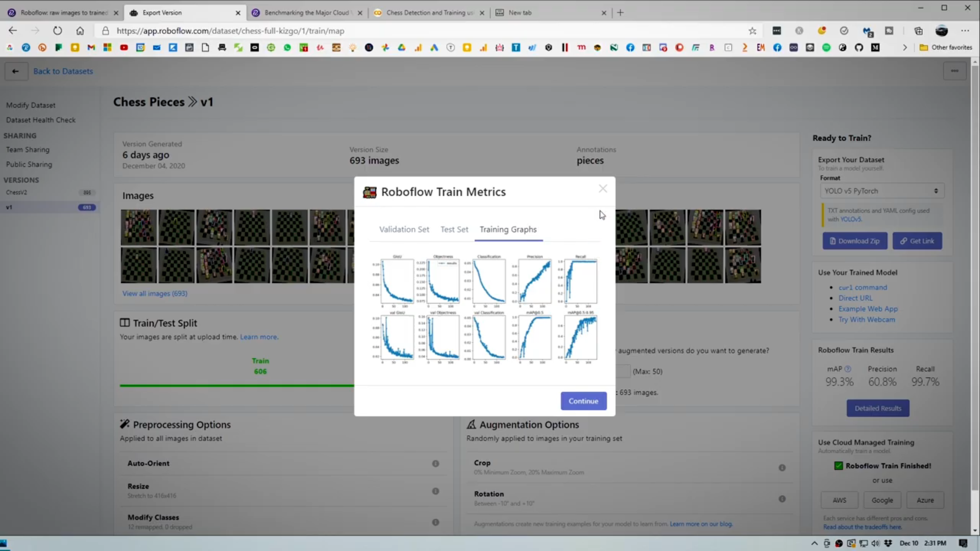Image resolution: width=980 pixels, height=551 pixels.
Task: Choose the Azure training option
Action: 925,500
